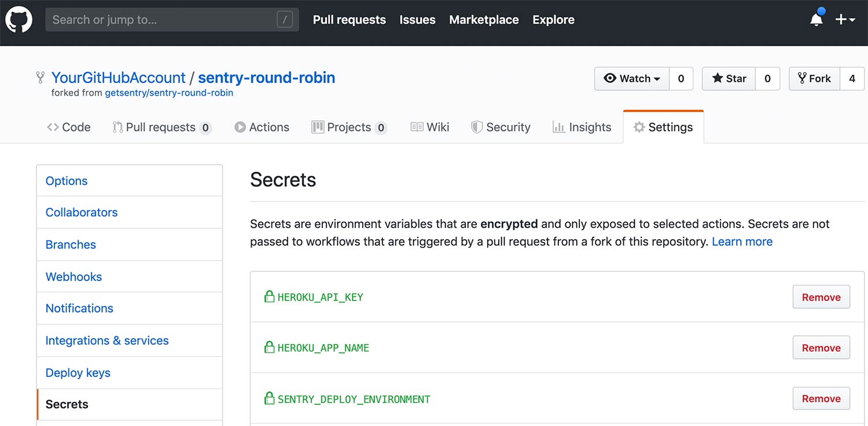Image resolution: width=868 pixels, height=426 pixels.
Task: Remove the SENTRY_DEPLOY_ENVIRONMENT secret
Action: click(x=821, y=399)
